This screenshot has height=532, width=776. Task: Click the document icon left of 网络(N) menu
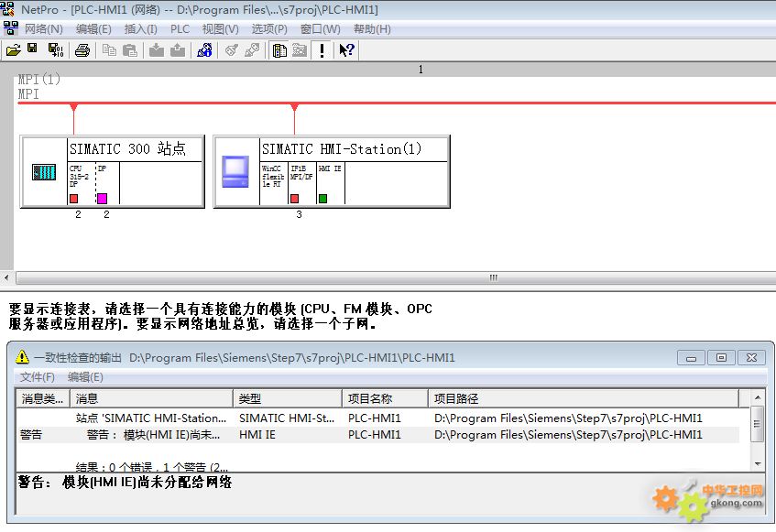[x=10, y=28]
